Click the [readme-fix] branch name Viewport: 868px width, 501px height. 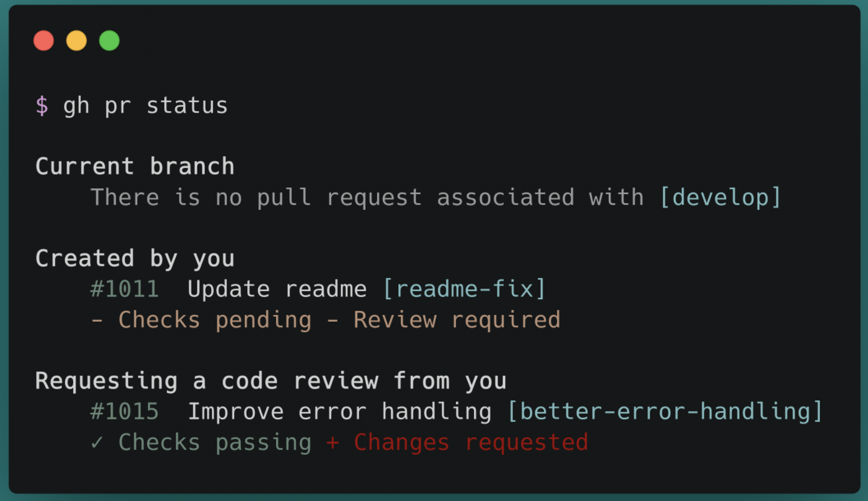pyautogui.click(x=465, y=289)
